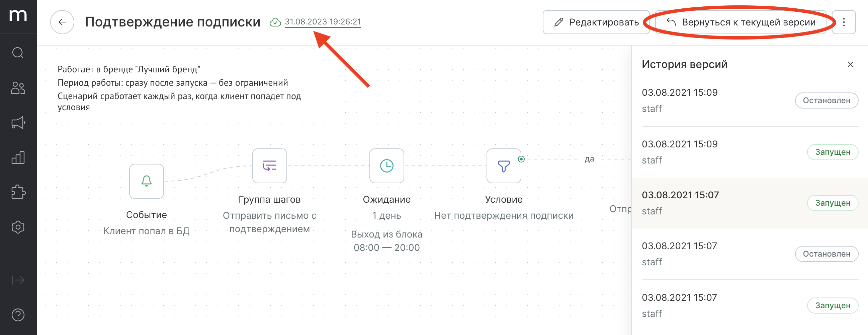This screenshot has height=335, width=868.
Task: Click the Остановлен badge on first version
Action: pos(826,100)
